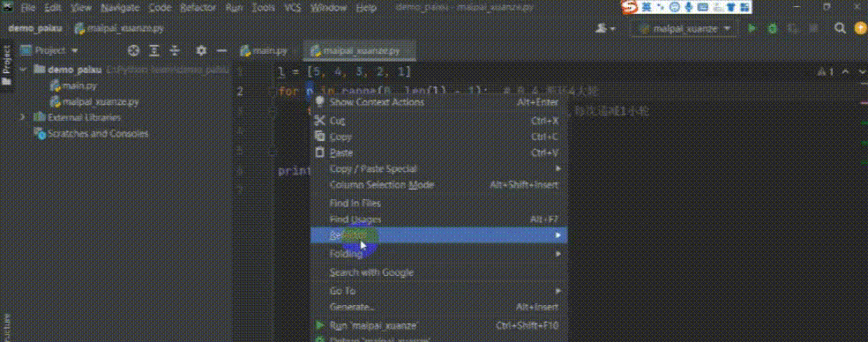Click the Search Everywhere magnifier icon
This screenshot has height=342, width=868.
coord(840,29)
